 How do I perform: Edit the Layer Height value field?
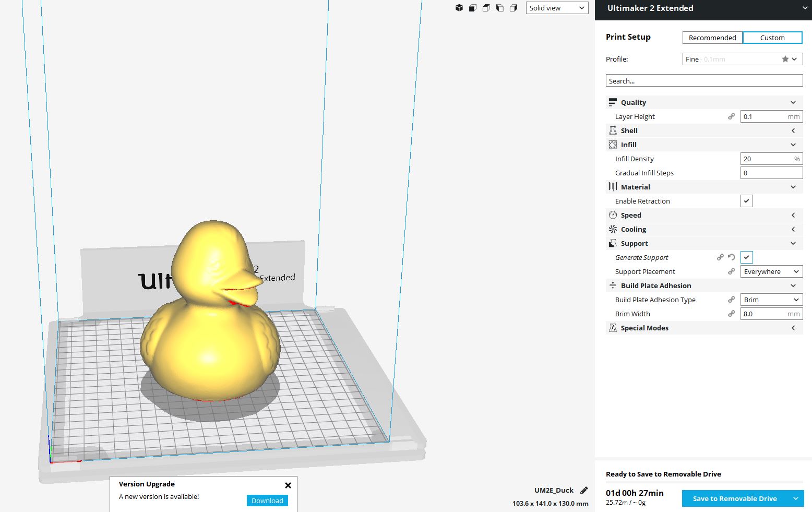tap(771, 116)
